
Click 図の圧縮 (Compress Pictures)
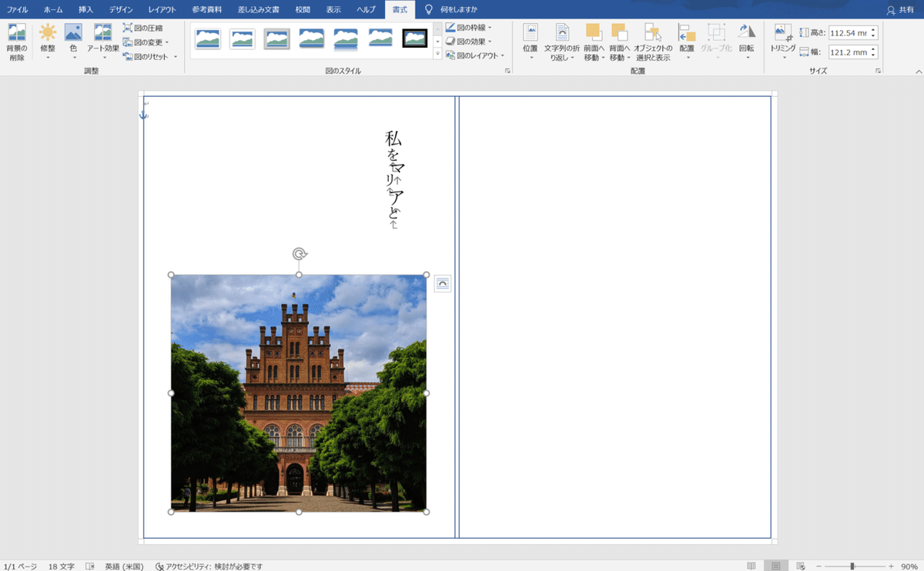pyautogui.click(x=142, y=28)
